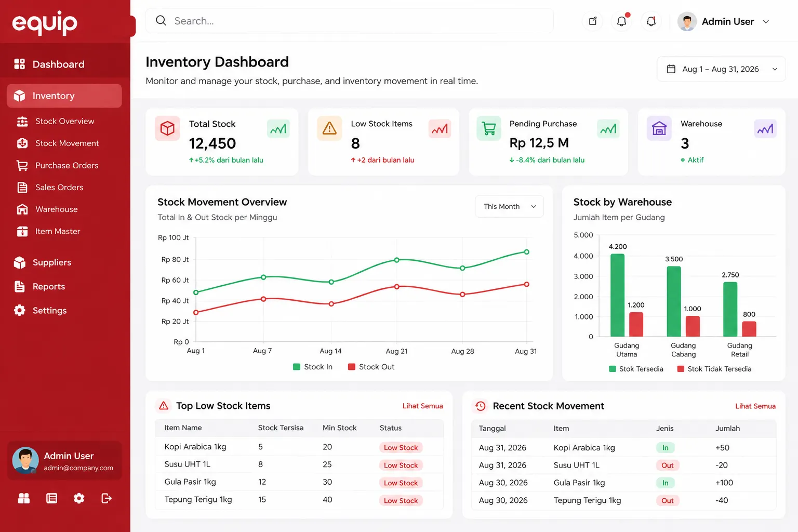The width and height of the screenshot is (798, 532).
Task: Click the Gudang Retail 800 red bar
Action: coord(749,329)
